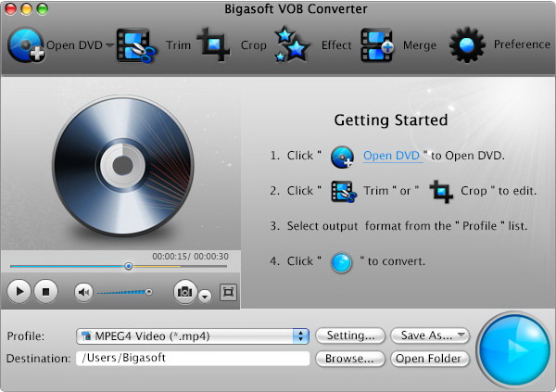Viewport: 556px width, 392px height.
Task: Click the Merge film strips icon
Action: [x=378, y=45]
